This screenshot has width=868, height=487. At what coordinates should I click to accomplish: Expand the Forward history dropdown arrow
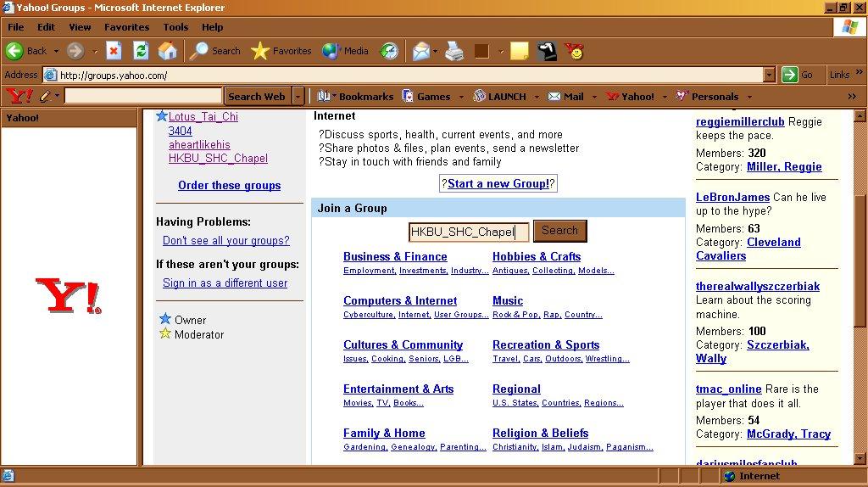(x=95, y=51)
